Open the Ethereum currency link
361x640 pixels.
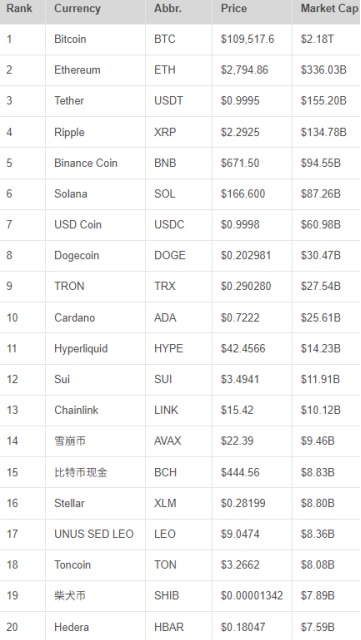coord(77,70)
